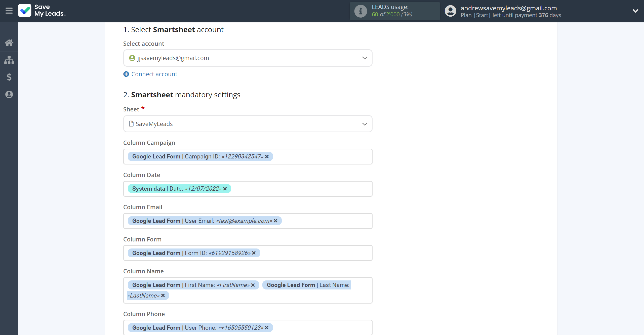This screenshot has height=335, width=644.
Task: Click the jjsavemyleads account avatar icon
Action: [x=132, y=58]
